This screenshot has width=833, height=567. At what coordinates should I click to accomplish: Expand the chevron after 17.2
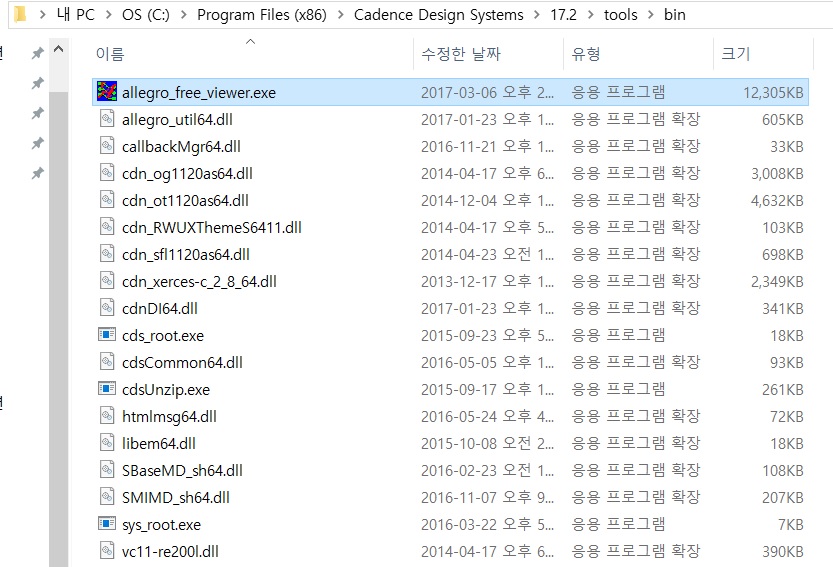pos(590,15)
